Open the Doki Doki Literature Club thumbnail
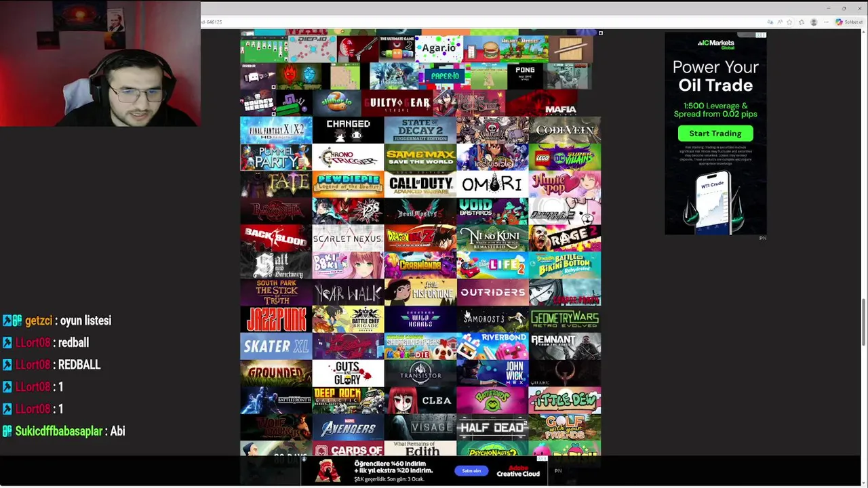This screenshot has height=488, width=868. pyautogui.click(x=348, y=265)
